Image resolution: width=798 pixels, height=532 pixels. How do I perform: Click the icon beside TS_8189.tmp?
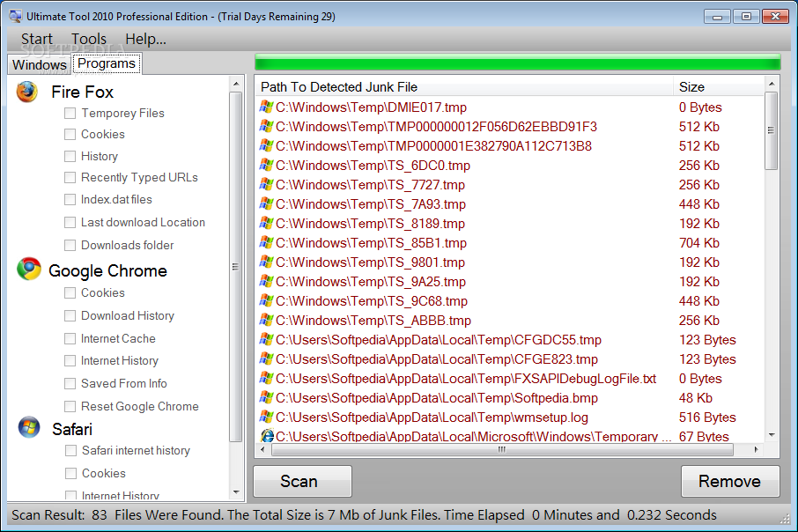coord(267,223)
